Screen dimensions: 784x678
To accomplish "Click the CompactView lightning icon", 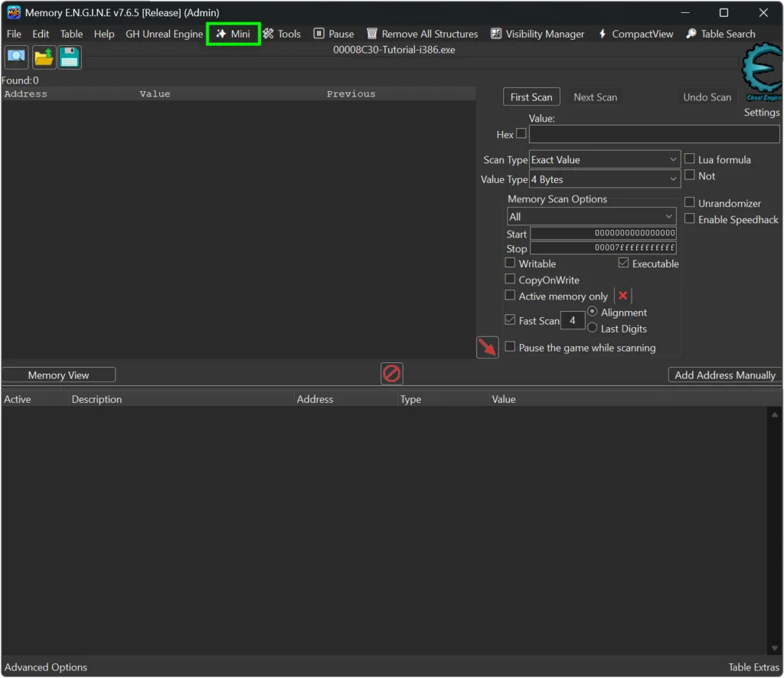I will click(x=603, y=34).
